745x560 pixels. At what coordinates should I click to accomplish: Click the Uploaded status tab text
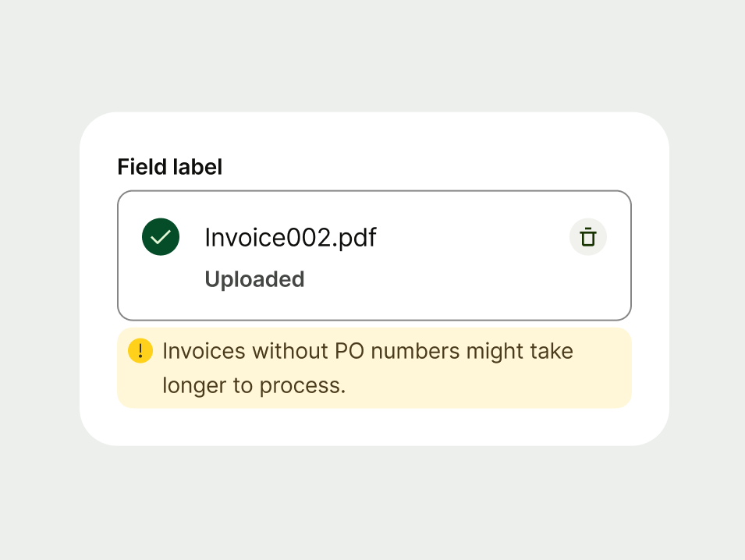point(254,278)
